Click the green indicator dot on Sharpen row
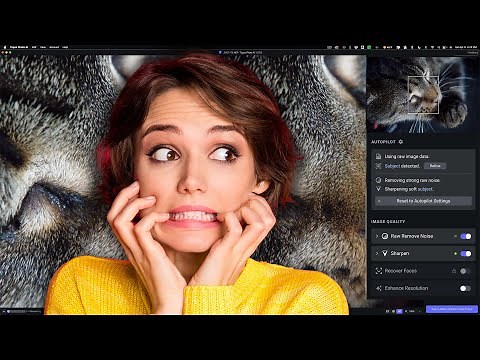 [x=455, y=254]
